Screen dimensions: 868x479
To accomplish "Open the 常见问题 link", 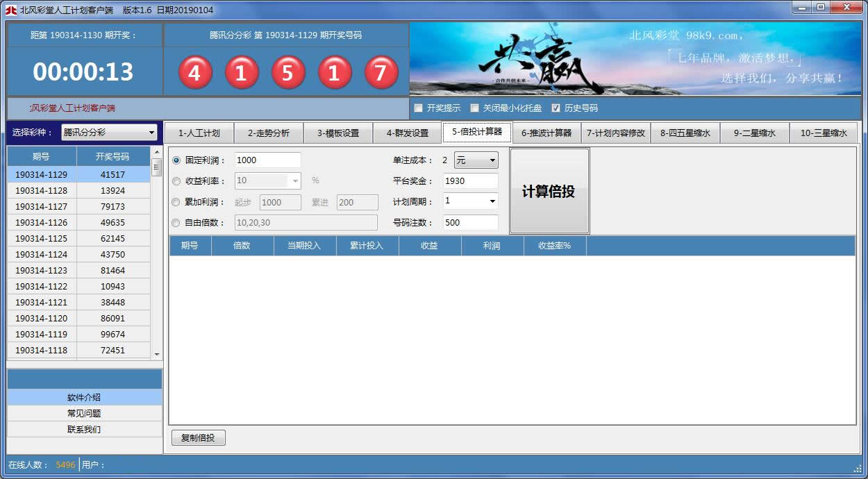I will 84,414.
